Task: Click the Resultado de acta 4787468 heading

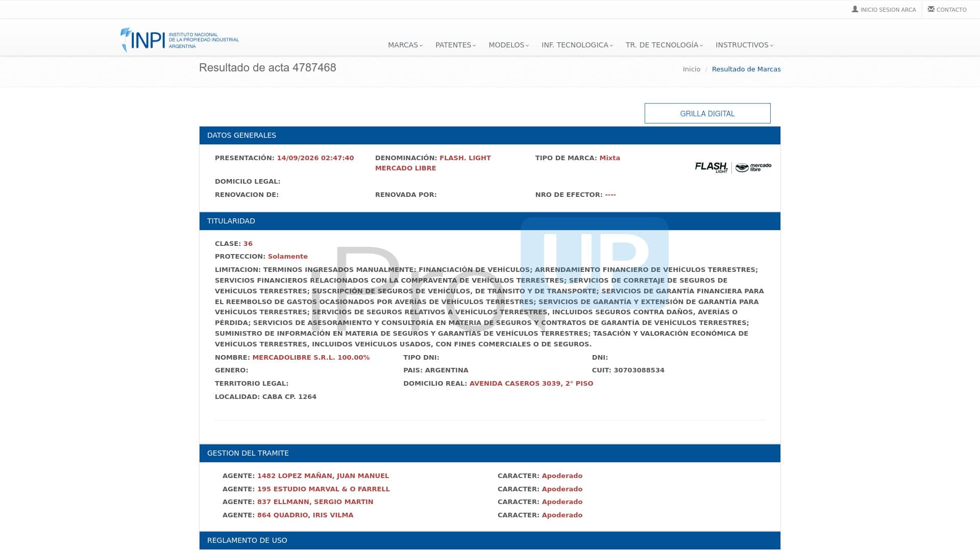Action: [267, 68]
